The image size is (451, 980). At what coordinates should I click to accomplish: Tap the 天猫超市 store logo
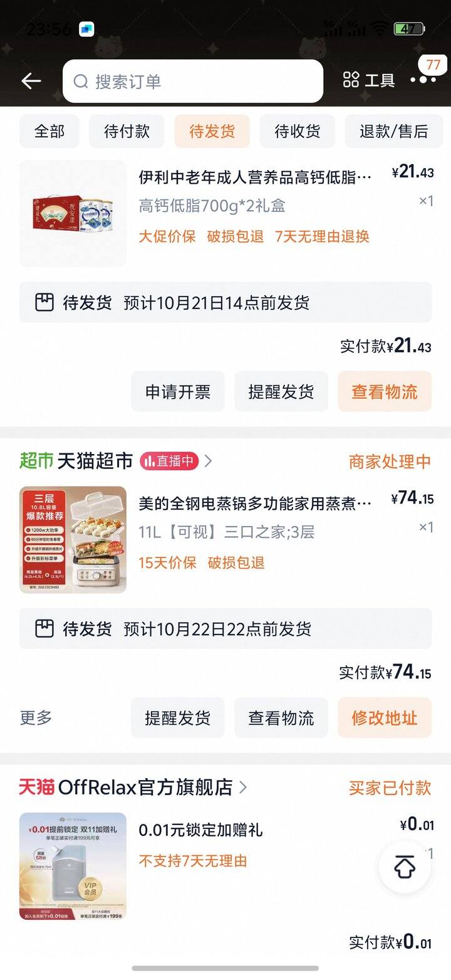36,461
